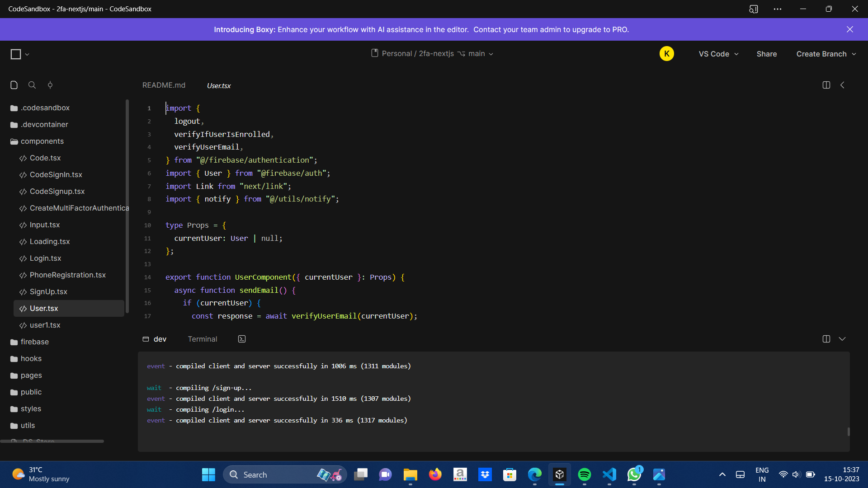Dismiss the Boxy announcement banner
Image resolution: width=868 pixels, height=488 pixels.
(x=849, y=29)
